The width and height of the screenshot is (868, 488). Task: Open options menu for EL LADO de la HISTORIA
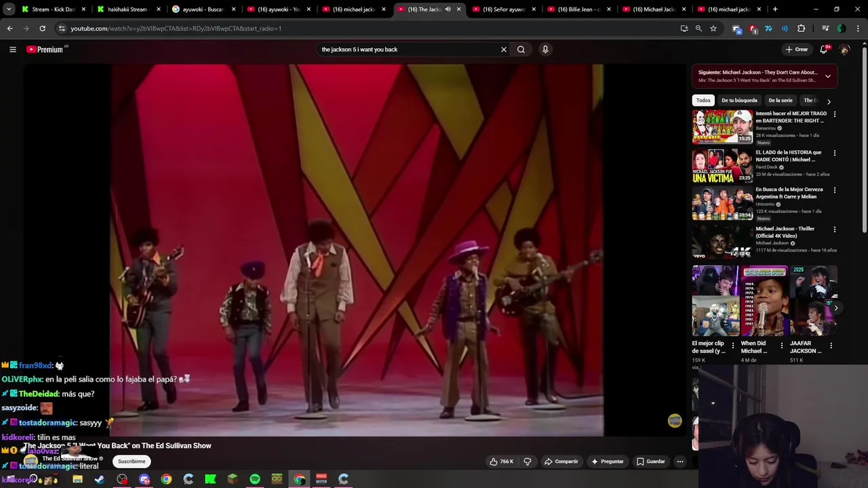click(834, 153)
